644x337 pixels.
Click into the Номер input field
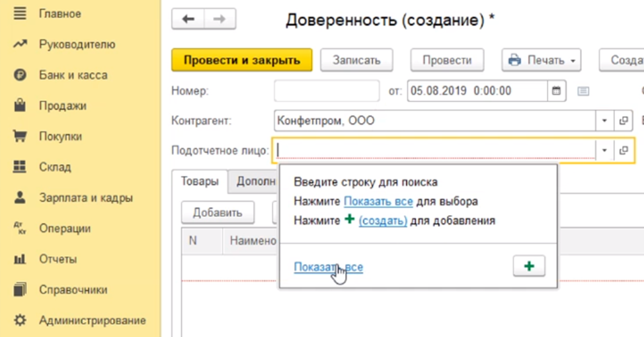(x=327, y=91)
